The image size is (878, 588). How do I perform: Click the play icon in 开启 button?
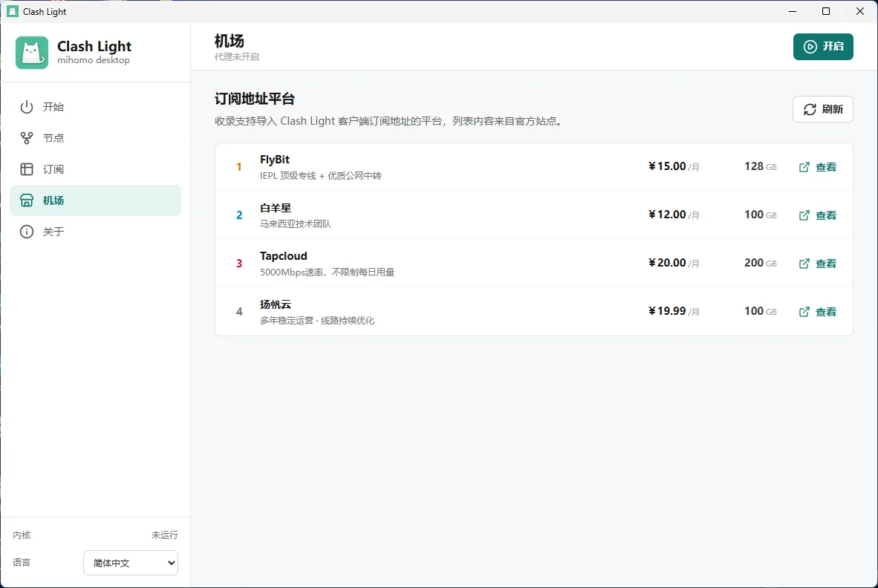coord(810,47)
